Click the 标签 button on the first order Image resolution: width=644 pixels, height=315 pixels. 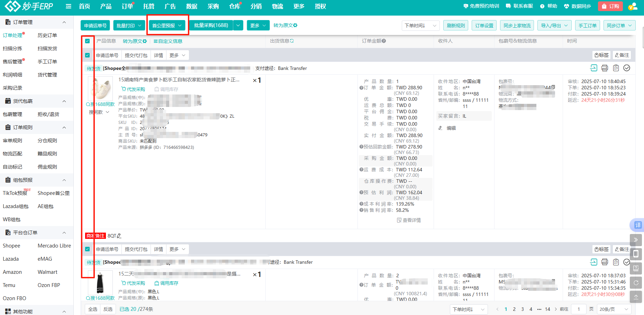(601, 55)
